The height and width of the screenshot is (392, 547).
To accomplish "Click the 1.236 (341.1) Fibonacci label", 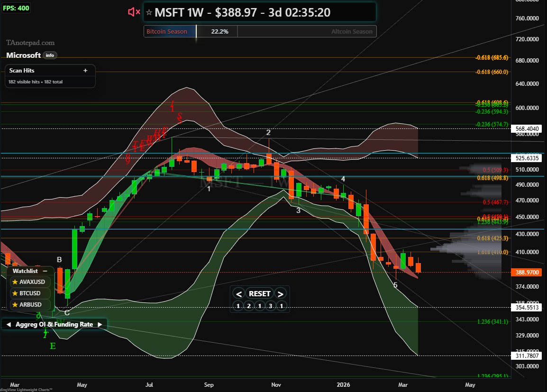I will (492, 321).
